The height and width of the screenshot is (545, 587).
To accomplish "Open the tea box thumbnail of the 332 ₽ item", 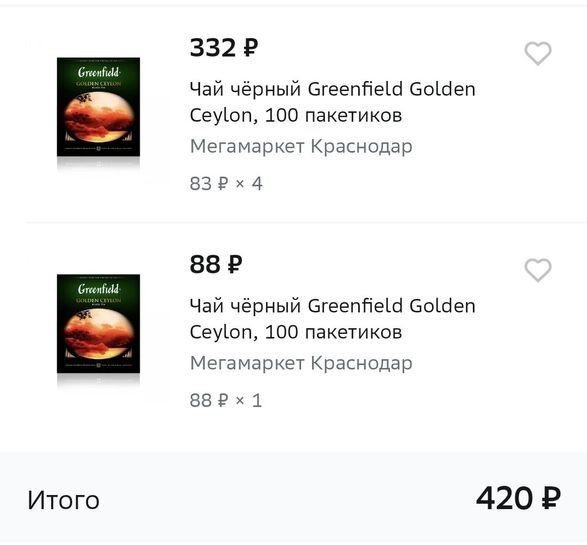I will pos(98,107).
